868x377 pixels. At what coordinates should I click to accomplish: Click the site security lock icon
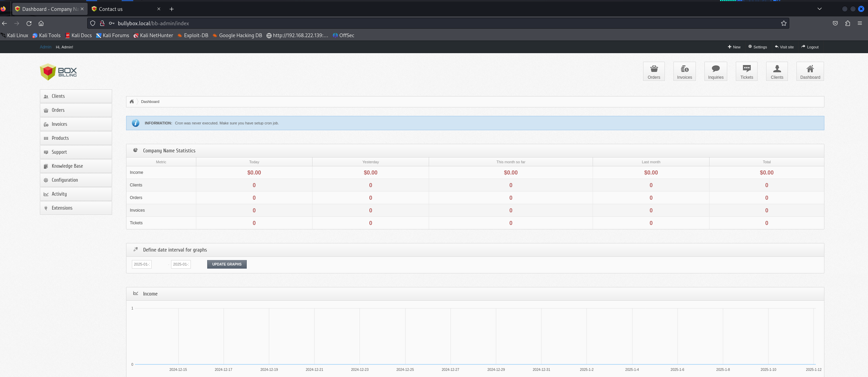[102, 23]
